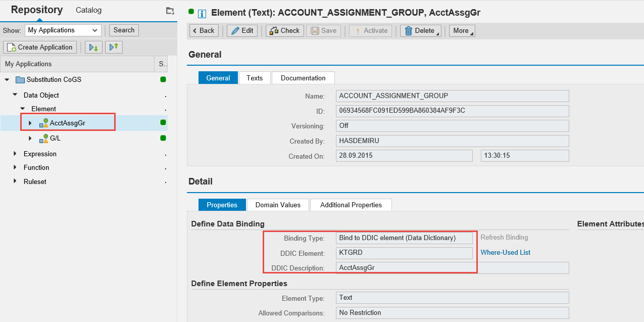Open the Show My Applications dropdown
Image resolution: width=644 pixels, height=322 pixels.
[63, 30]
